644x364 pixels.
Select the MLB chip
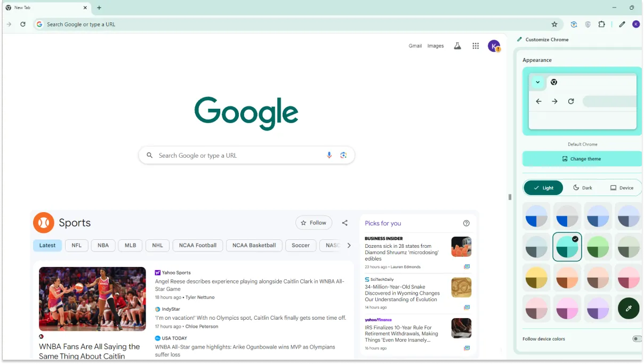[x=131, y=245]
